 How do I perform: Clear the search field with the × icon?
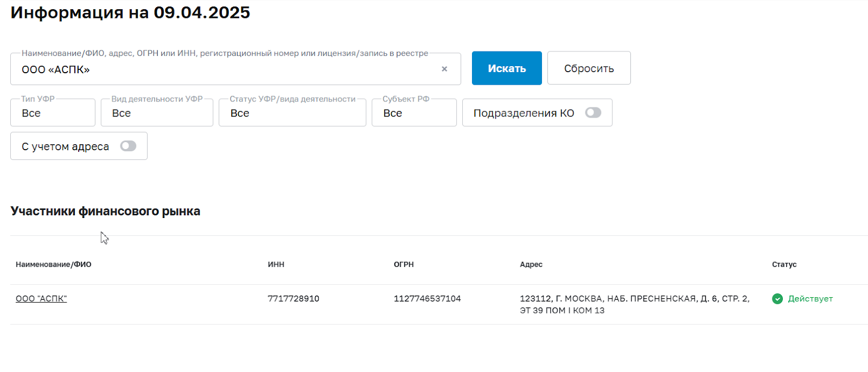point(444,69)
